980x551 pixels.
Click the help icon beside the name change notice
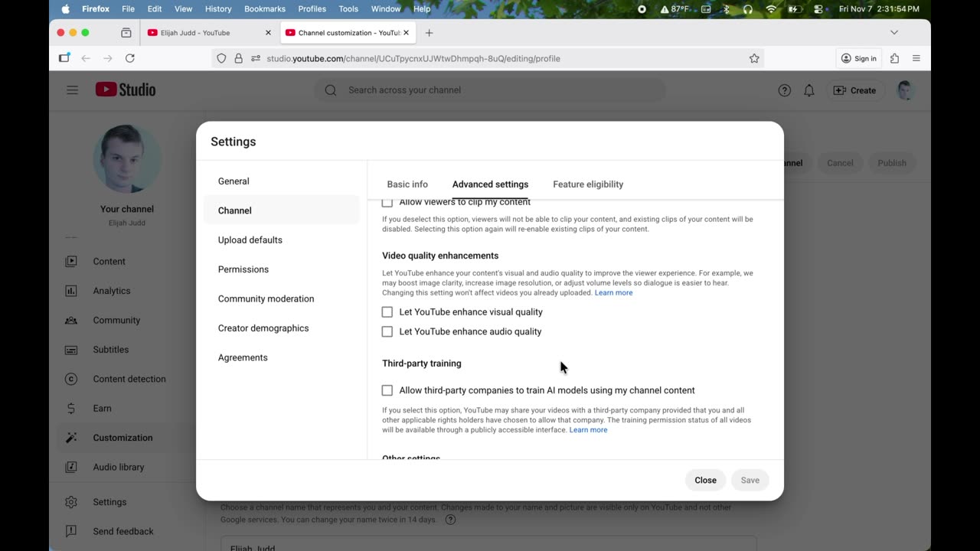(450, 520)
